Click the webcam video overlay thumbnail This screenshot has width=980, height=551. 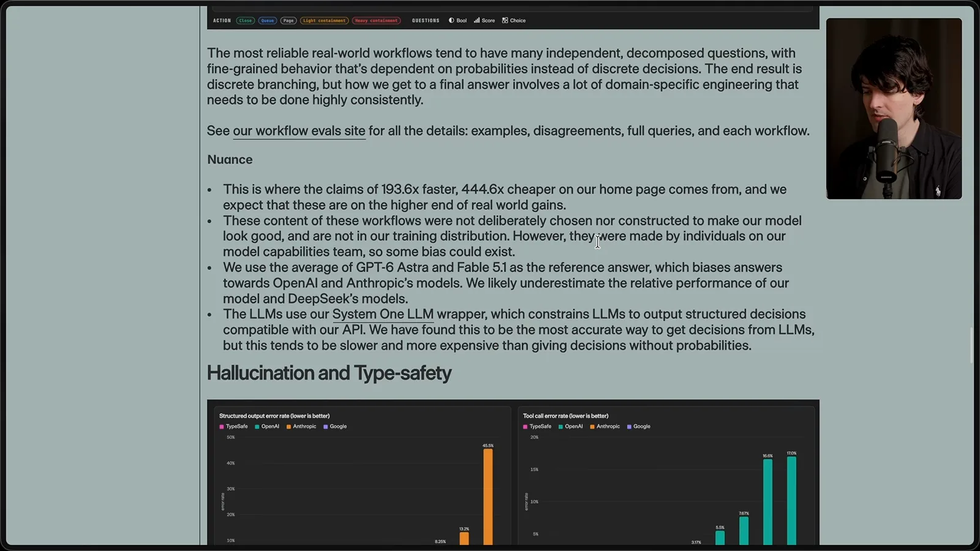(894, 108)
